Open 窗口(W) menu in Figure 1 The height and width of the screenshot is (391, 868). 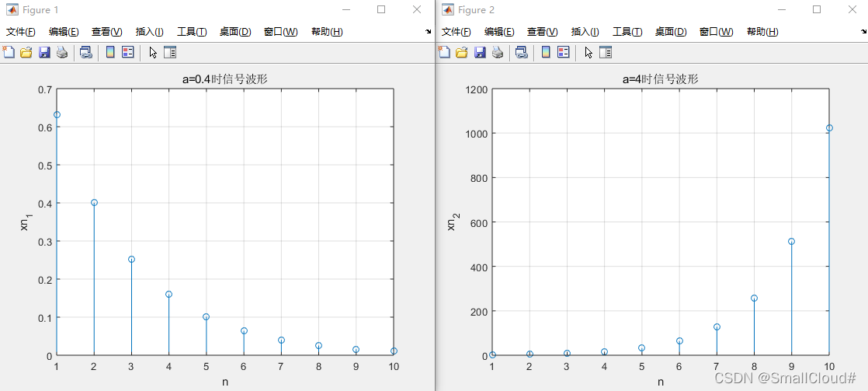(280, 32)
